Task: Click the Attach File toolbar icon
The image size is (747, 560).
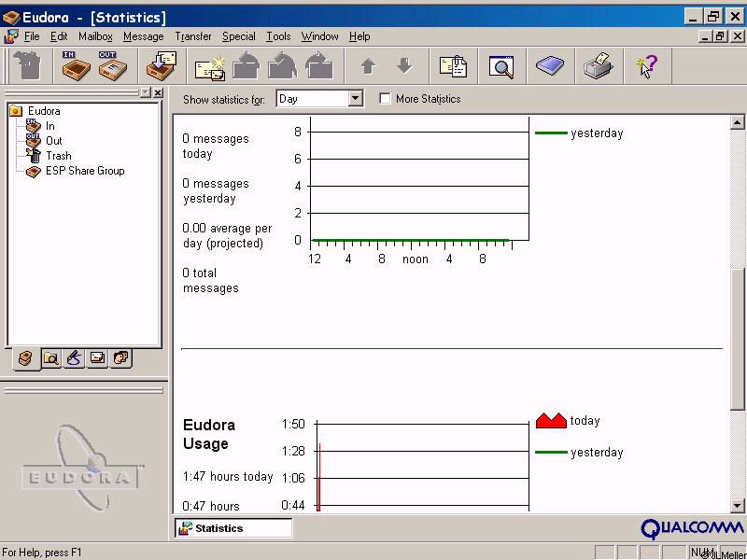Action: (453, 65)
